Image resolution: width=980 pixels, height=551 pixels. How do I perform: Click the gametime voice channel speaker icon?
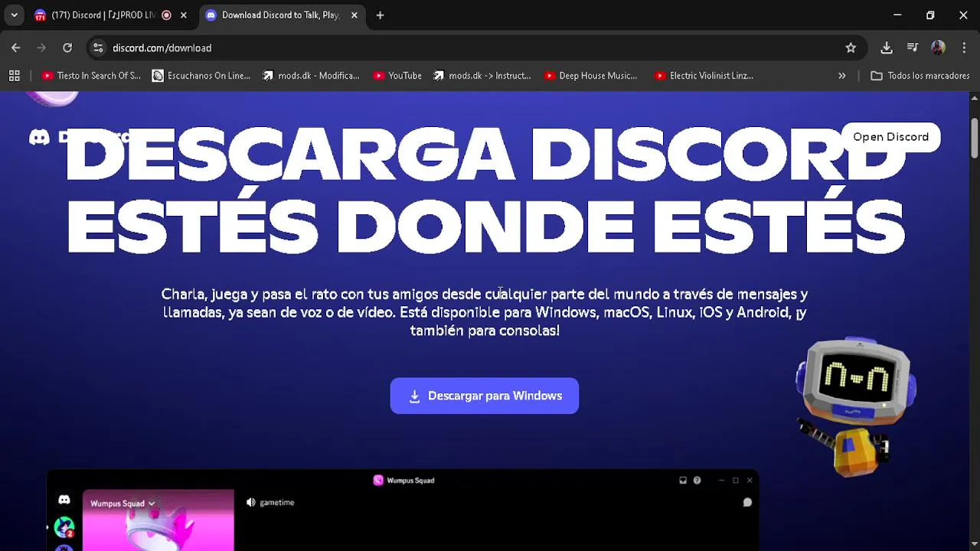pyautogui.click(x=251, y=503)
